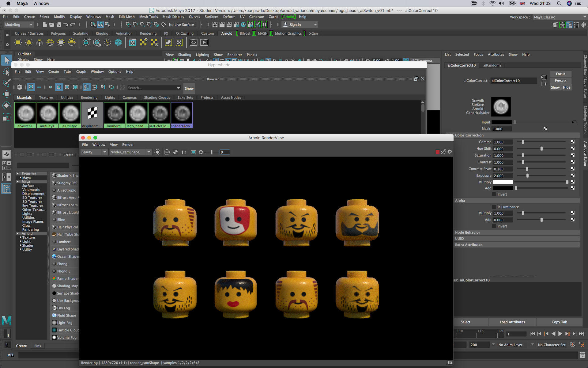Screen dimensions: 588x368
Task: Toggle the Alpha Is Luminance checkbox
Action: 494,207
